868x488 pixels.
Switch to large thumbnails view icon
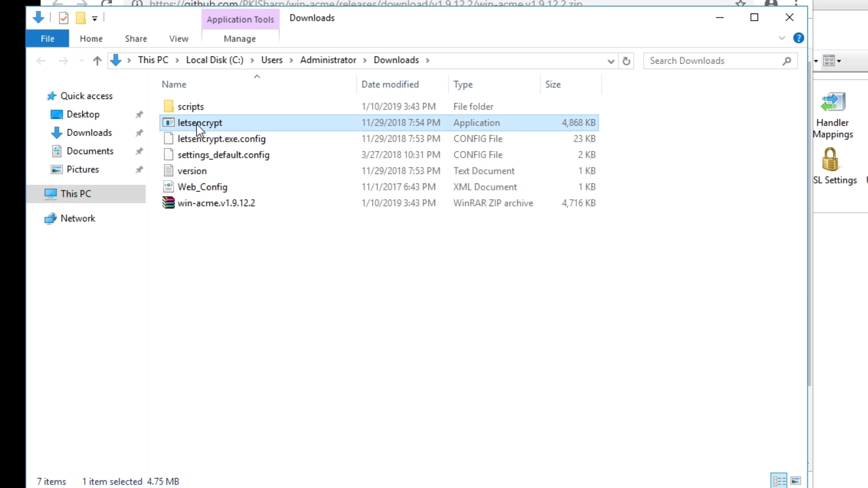tap(796, 481)
